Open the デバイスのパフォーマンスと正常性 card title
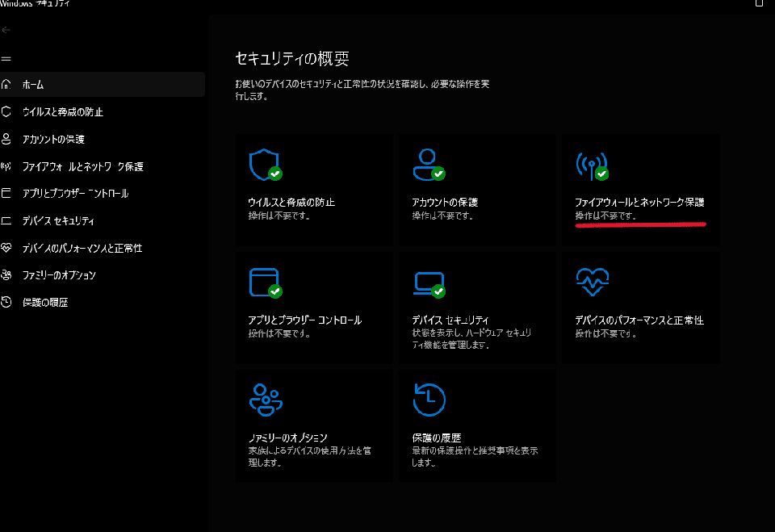Screen dimensions: 775x532 point(639,320)
